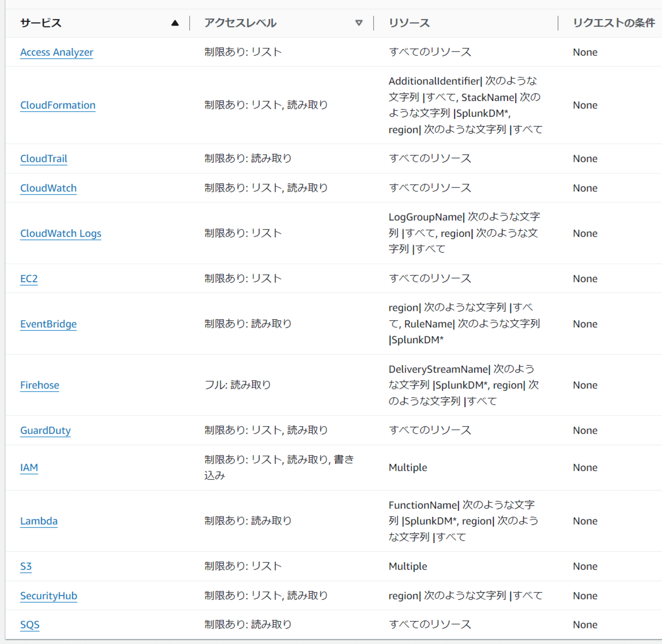Open the IAM service link
This screenshot has width=662, height=644.
[29, 468]
